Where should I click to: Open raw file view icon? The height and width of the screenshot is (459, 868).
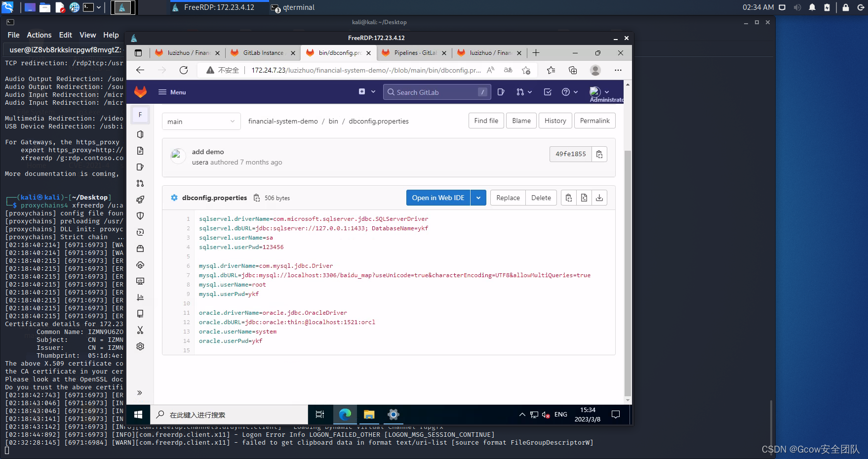click(584, 198)
